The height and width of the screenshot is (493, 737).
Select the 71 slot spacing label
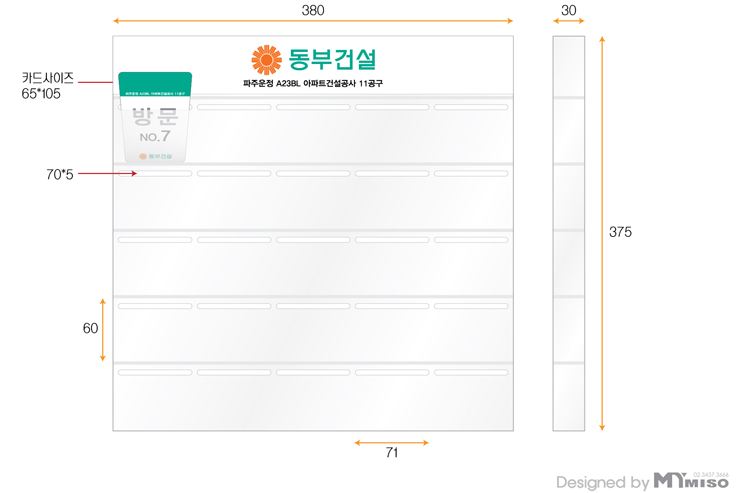392,453
